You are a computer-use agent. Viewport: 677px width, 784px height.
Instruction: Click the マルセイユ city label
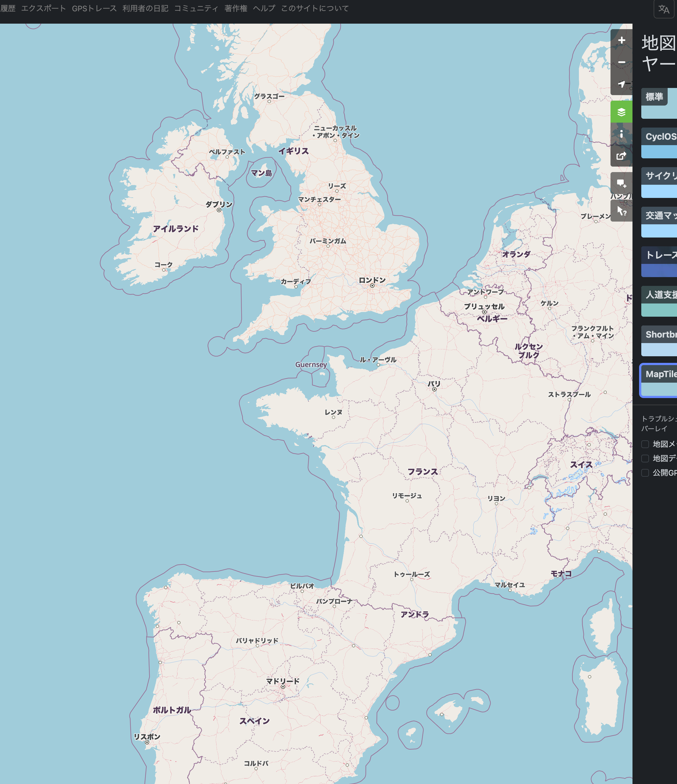[x=510, y=585]
